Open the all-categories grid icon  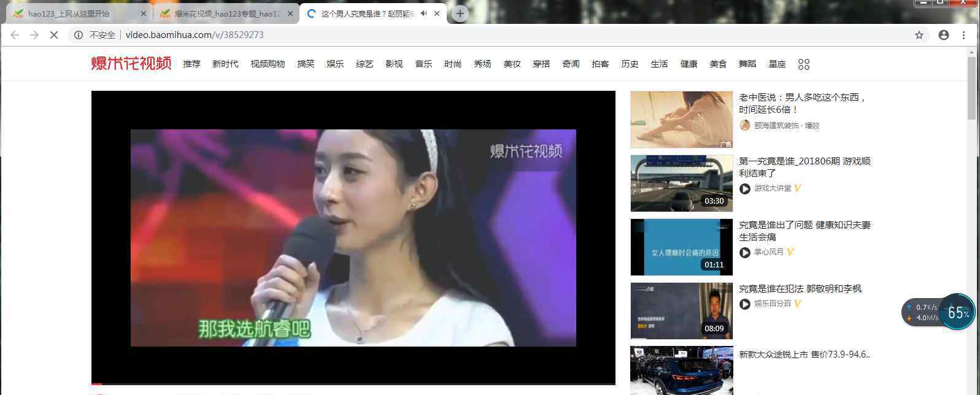804,64
